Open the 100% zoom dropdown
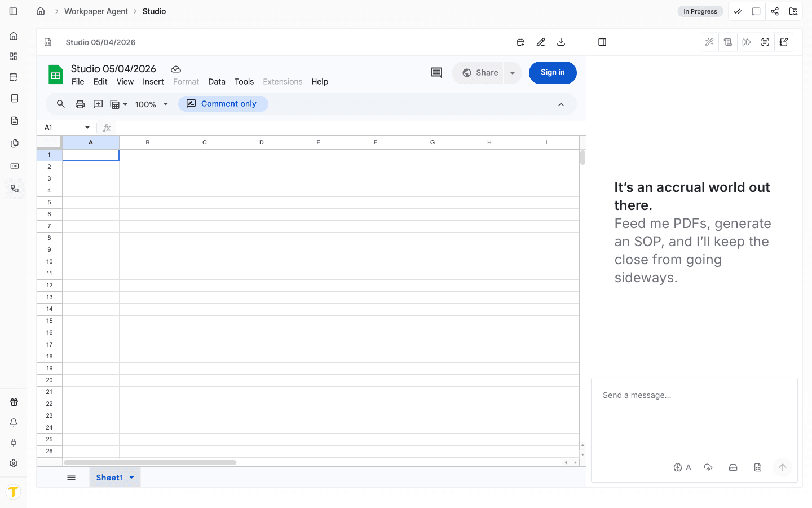The image size is (812, 508). (x=152, y=104)
